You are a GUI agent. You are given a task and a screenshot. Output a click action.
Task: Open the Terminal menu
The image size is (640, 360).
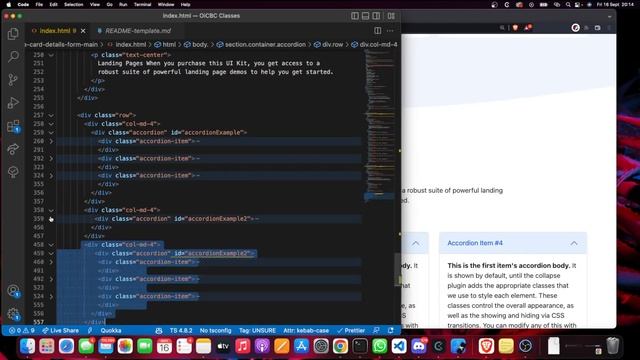[x=142, y=4]
